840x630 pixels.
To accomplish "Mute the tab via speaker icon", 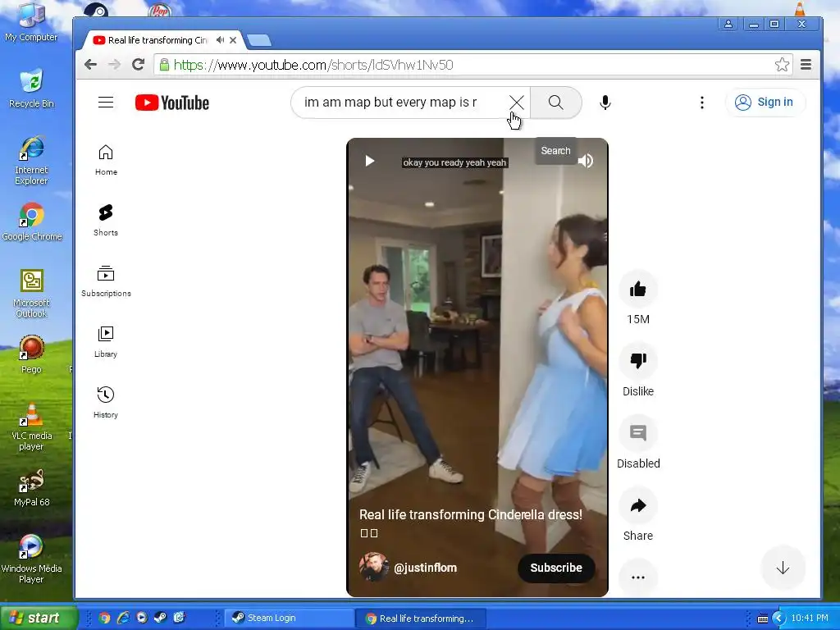I will (220, 40).
